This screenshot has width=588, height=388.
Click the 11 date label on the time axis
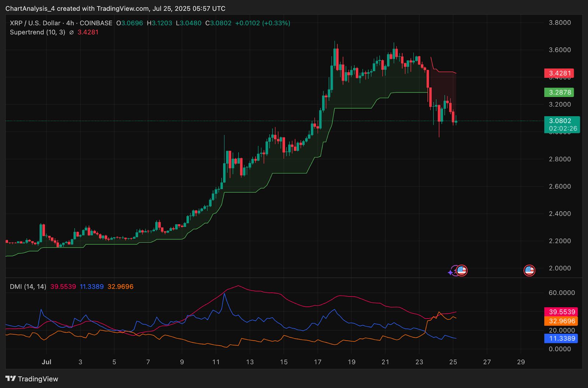point(216,362)
